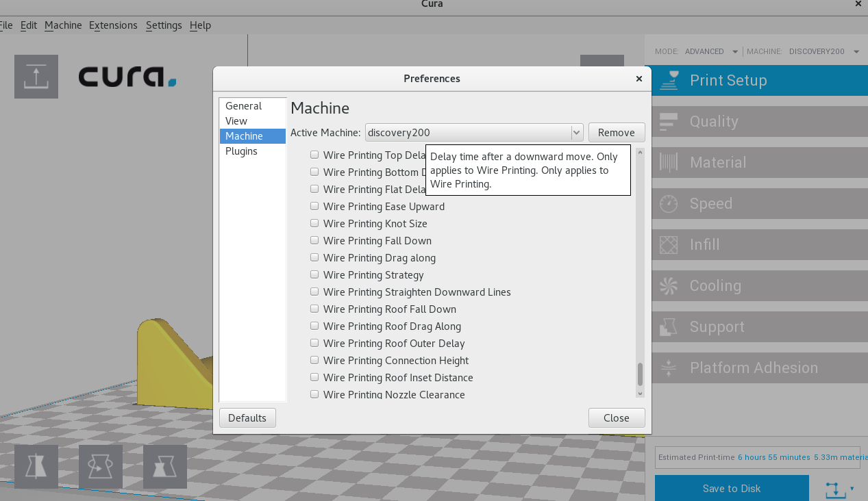This screenshot has width=868, height=501.
Task: Open the File menu
Action: (x=6, y=25)
